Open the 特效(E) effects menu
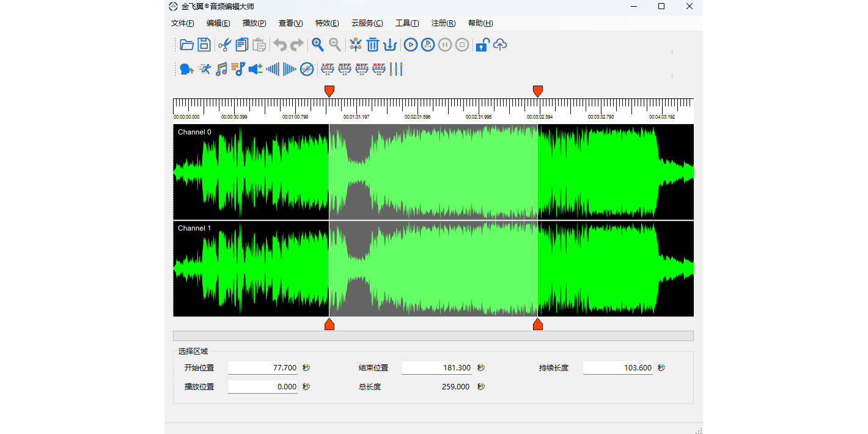The image size is (868, 434). (326, 23)
